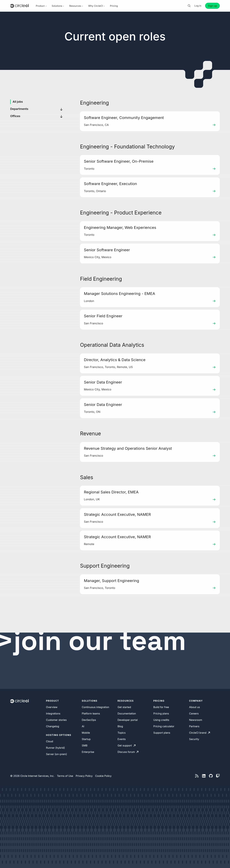Open the Software Engineer, Execution job listing
Screen dimensions: 230x868
[150, 187]
